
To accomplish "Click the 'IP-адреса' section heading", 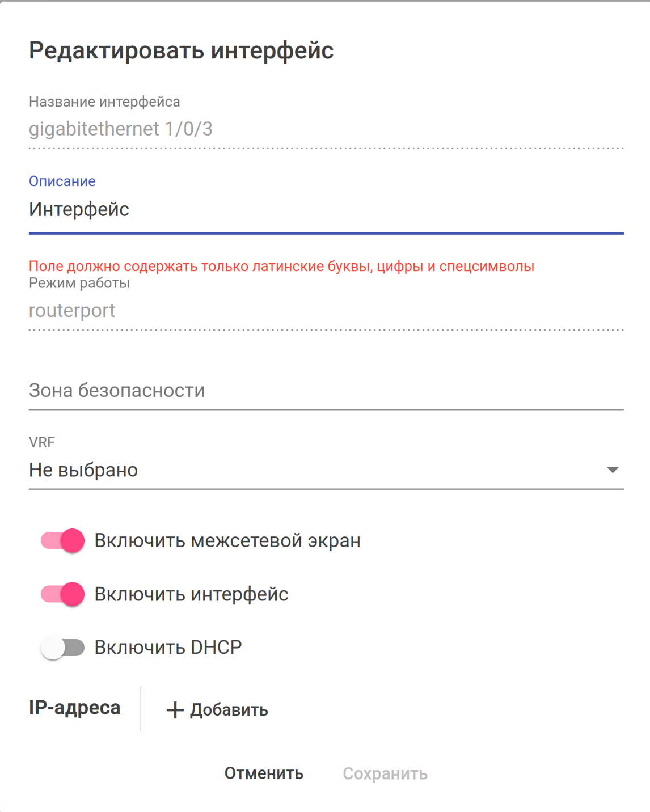I will (75, 708).
